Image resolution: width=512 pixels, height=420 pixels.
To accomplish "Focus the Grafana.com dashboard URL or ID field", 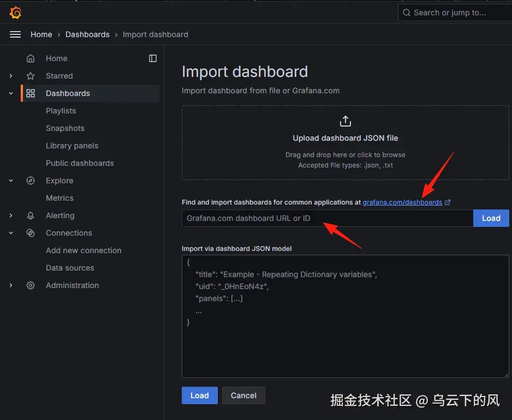I will [328, 218].
